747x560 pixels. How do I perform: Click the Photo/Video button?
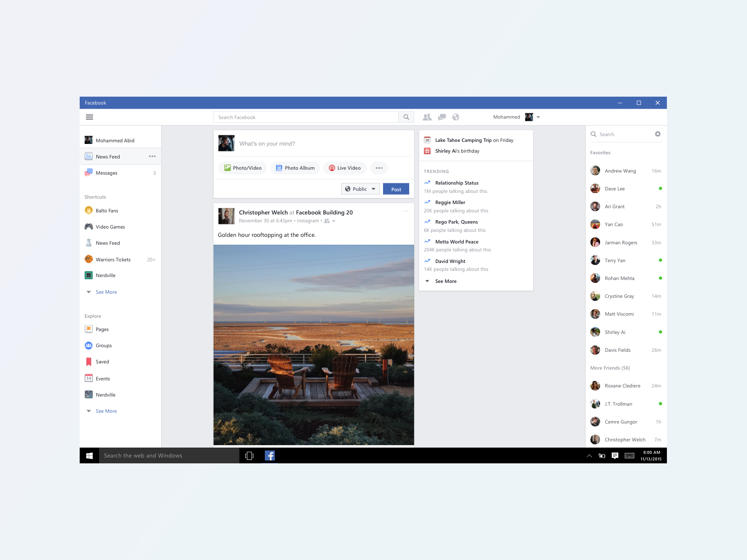point(243,168)
